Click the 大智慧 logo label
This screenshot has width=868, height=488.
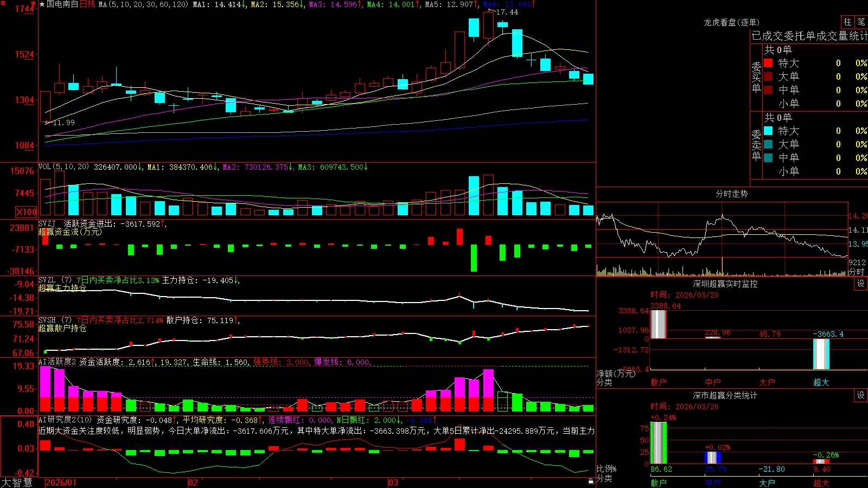(x=17, y=483)
